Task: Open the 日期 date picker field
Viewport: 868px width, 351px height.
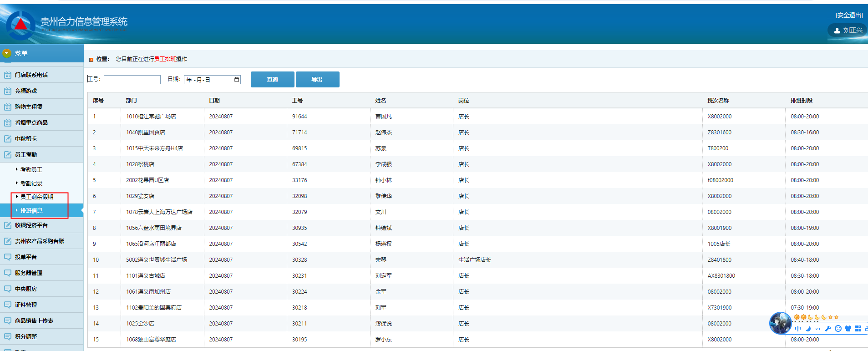Action: 208,80
